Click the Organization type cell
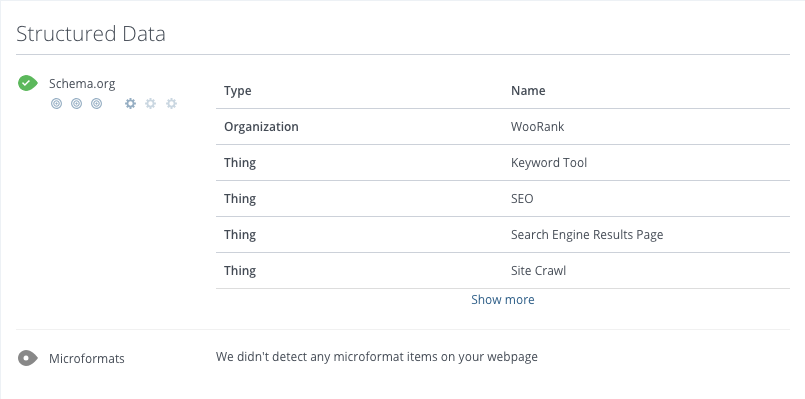This screenshot has width=805, height=399. click(x=261, y=126)
